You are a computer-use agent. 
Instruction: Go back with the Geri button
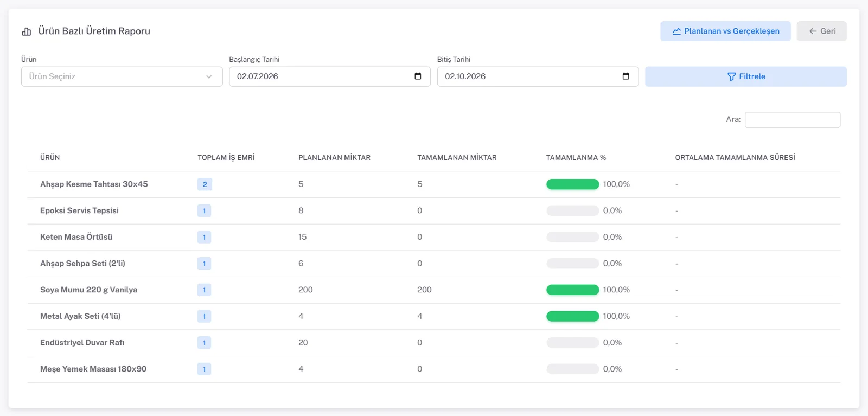coord(821,31)
